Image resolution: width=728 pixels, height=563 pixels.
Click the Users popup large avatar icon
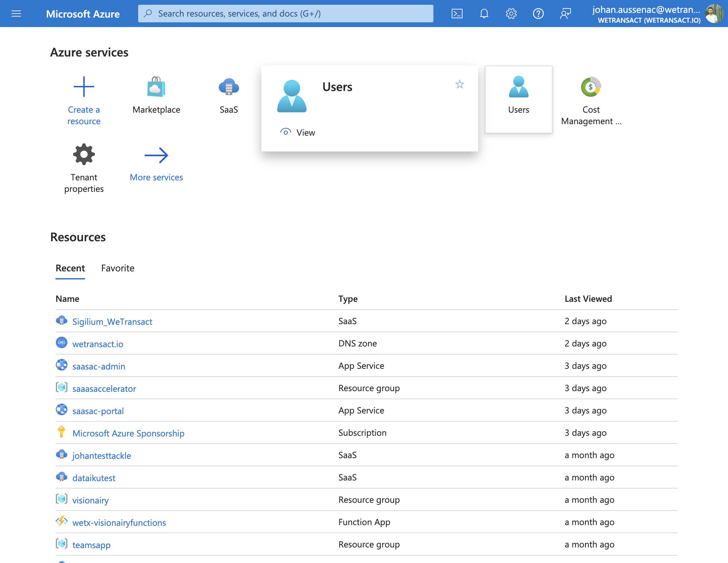(292, 96)
